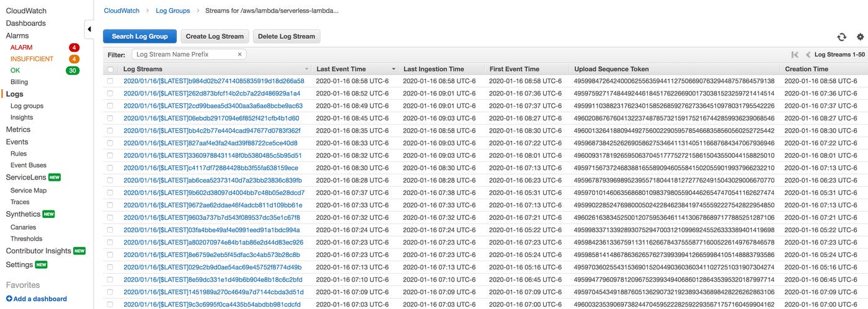The width and height of the screenshot is (868, 309).
Task: Click the CloudWatch breadcrumb link
Action: tap(122, 11)
